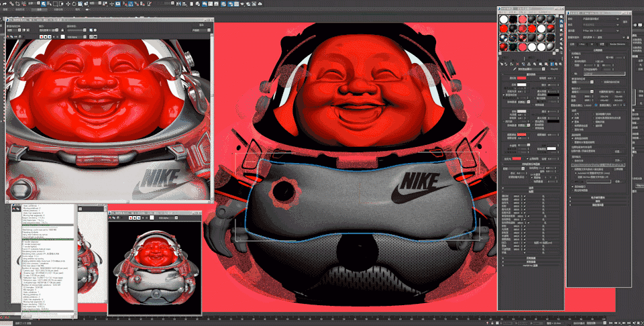Switch to the V-Ray tab

click(582, 44)
